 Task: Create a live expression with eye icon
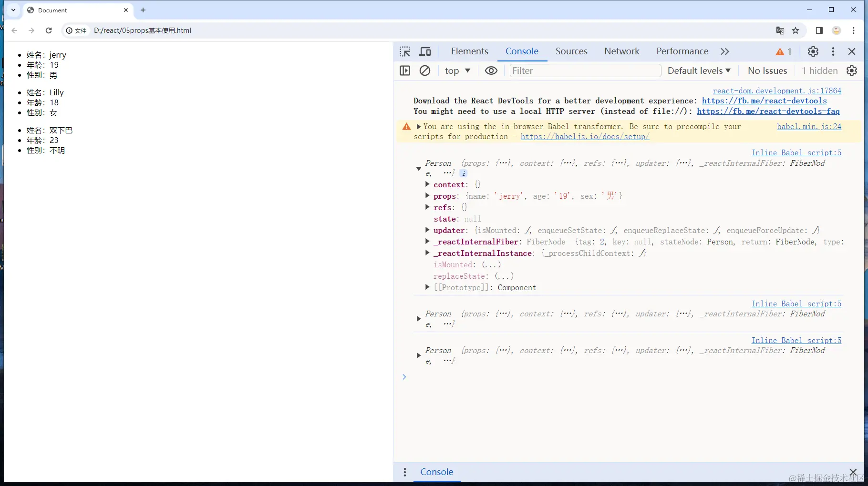click(x=491, y=71)
